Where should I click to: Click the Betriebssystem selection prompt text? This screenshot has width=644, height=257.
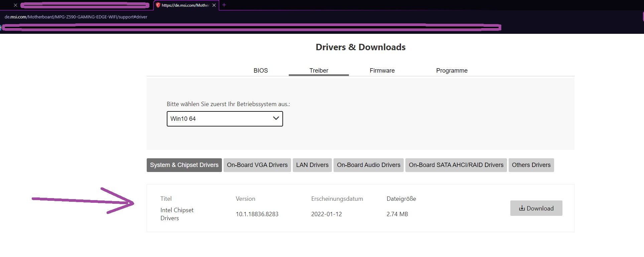pos(228,104)
